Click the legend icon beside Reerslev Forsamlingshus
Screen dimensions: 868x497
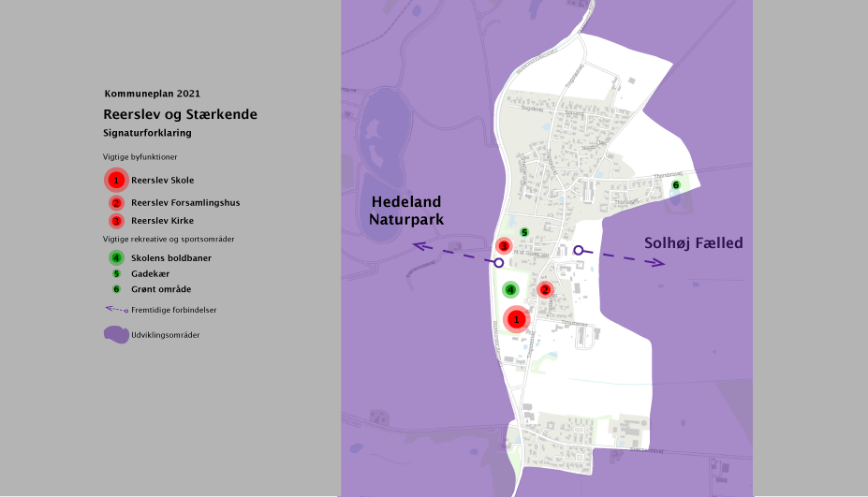116,203
